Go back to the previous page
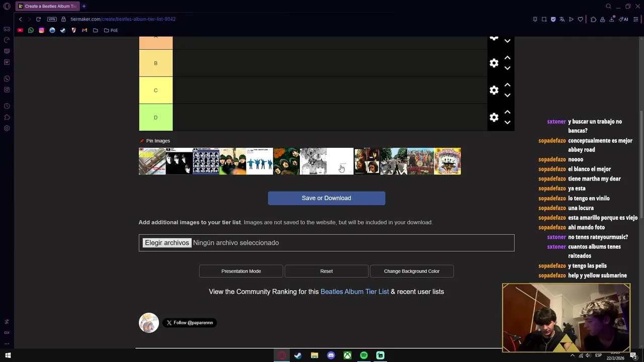The image size is (644, 362). click(20, 19)
